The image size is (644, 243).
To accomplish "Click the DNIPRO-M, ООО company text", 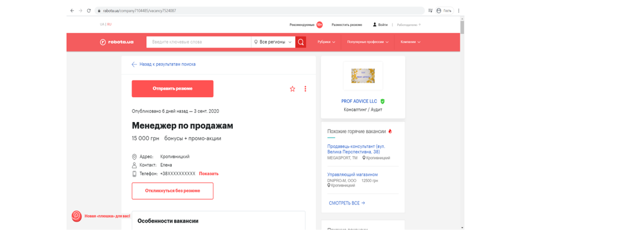I will 342,180.
